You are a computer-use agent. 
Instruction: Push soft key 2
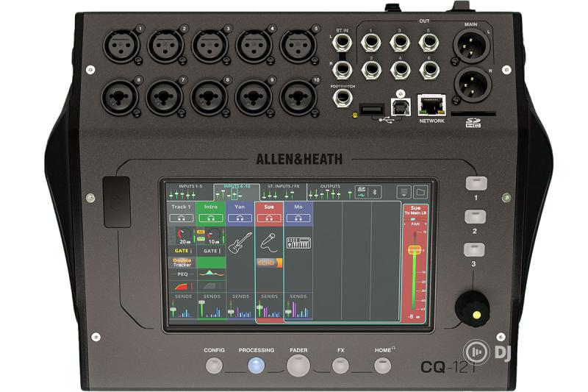click(475, 217)
